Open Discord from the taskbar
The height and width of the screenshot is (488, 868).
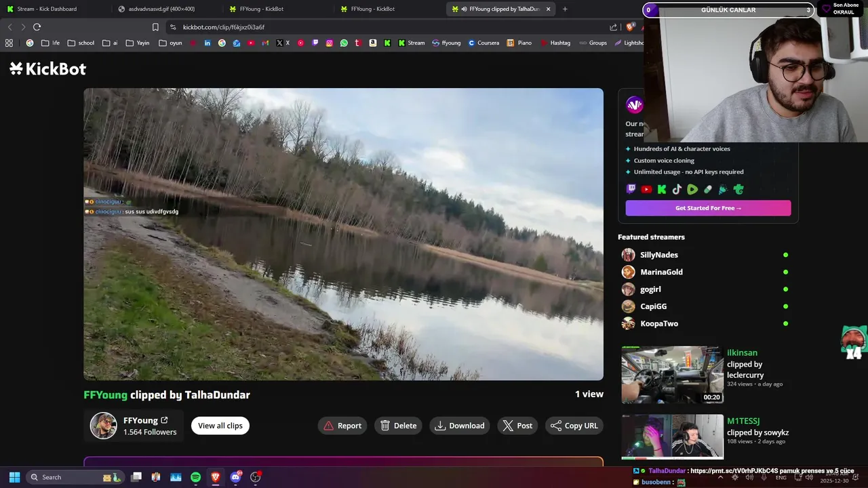point(235,477)
